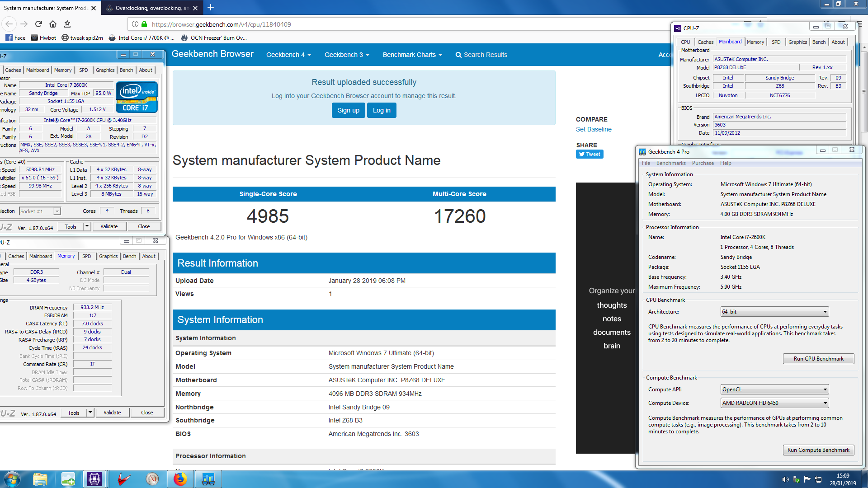Viewport: 868px width, 488px height.
Task: Open the CPU-Z taskbar icon
Action: [94, 479]
